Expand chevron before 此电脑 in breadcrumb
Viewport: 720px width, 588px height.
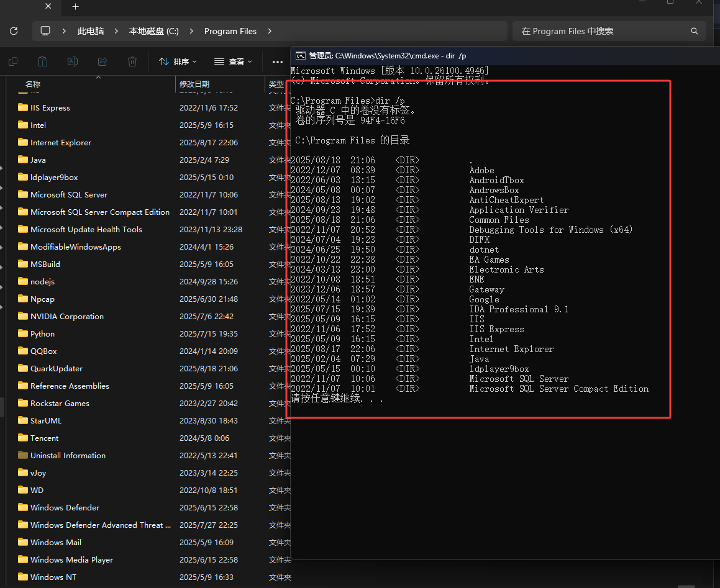[64, 31]
